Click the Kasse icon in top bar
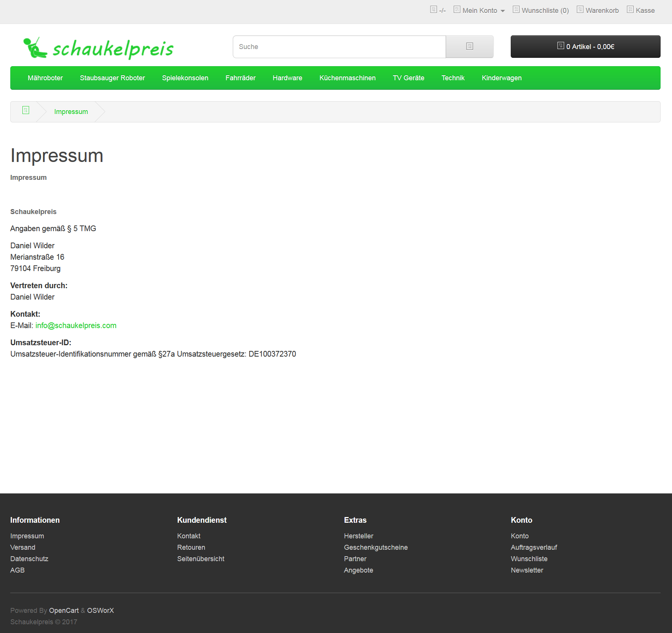Screen dimensions: 672x633 [630, 10]
